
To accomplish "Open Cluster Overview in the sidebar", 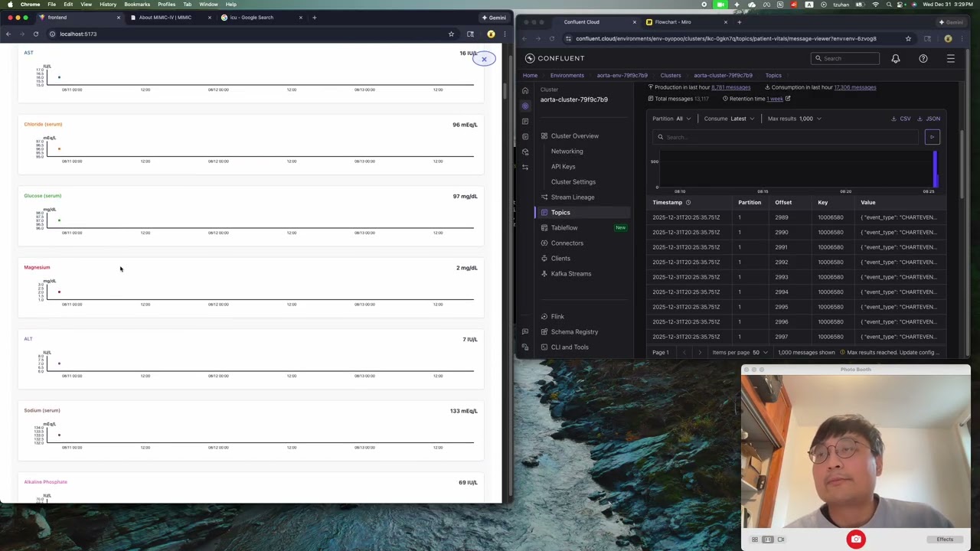I will pos(575,136).
